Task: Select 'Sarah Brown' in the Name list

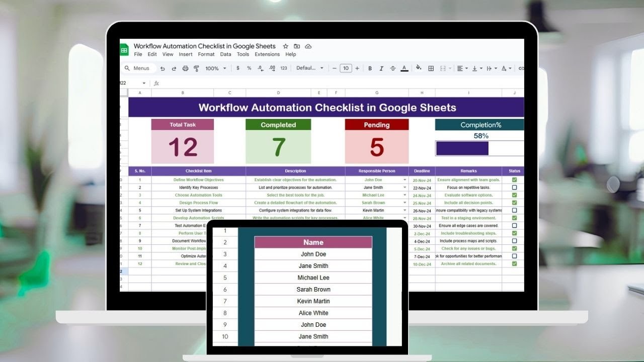Action: point(313,290)
